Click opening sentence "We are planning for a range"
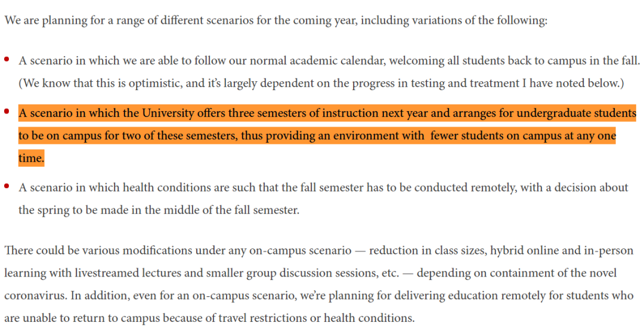Screen dimensions: 644x335 (x=72, y=20)
